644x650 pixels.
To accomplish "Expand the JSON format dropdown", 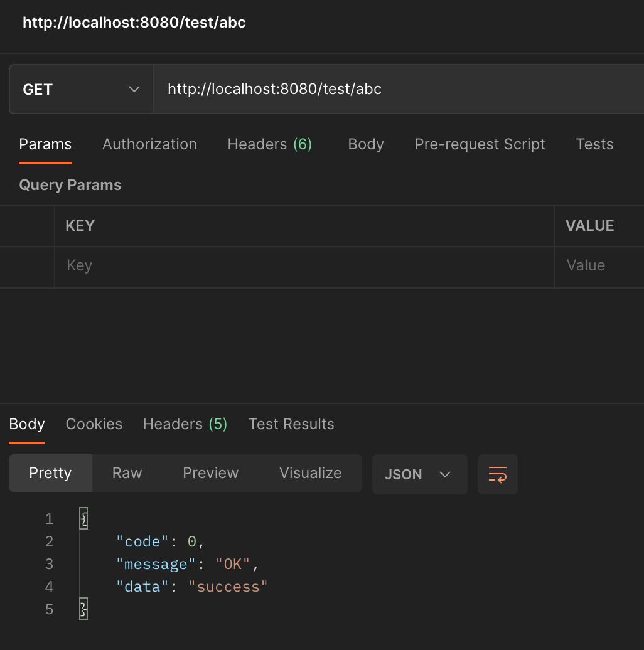I will coord(419,474).
